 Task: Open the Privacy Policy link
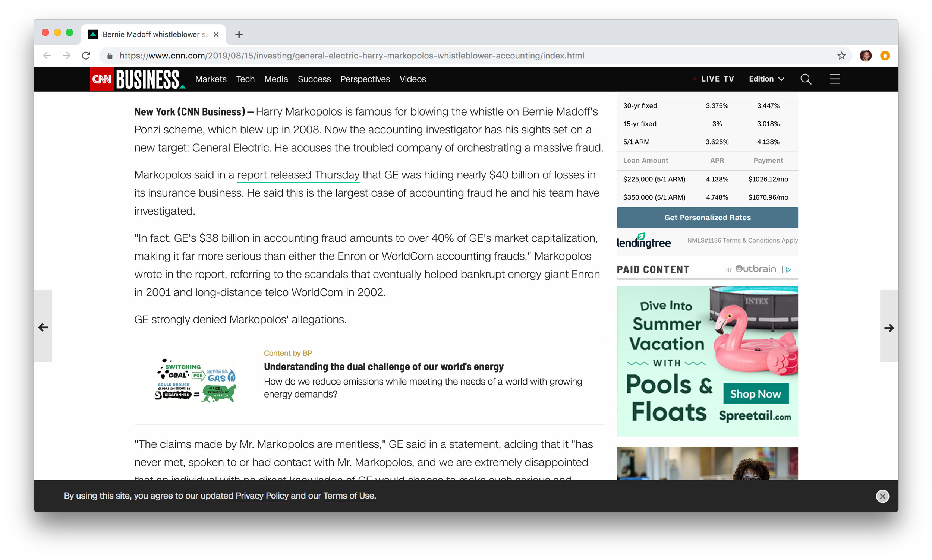tap(262, 496)
